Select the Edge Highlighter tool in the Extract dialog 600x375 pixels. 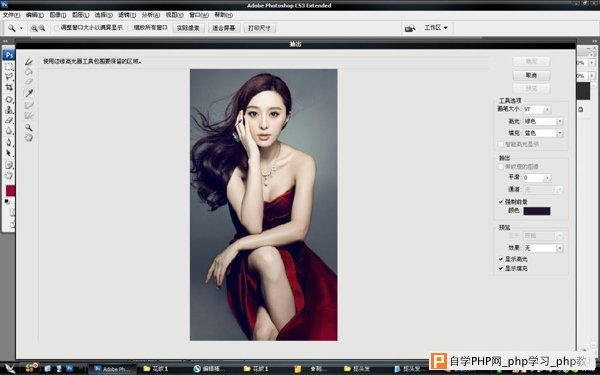pyautogui.click(x=29, y=61)
